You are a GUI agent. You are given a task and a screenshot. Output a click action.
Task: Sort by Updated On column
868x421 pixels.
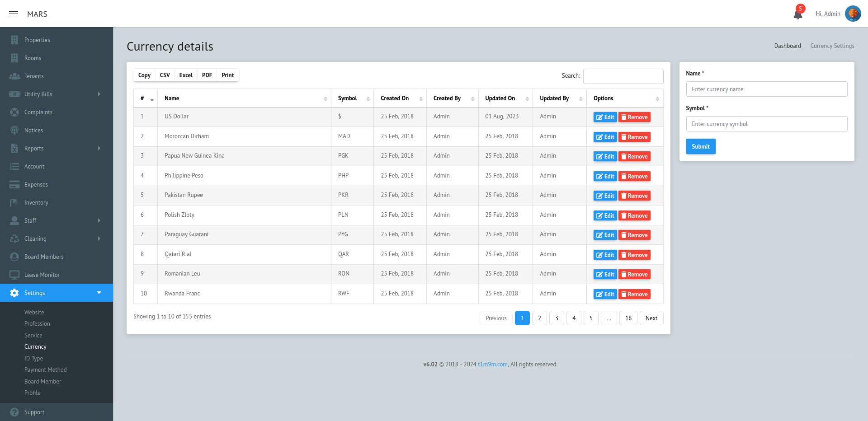(505, 98)
